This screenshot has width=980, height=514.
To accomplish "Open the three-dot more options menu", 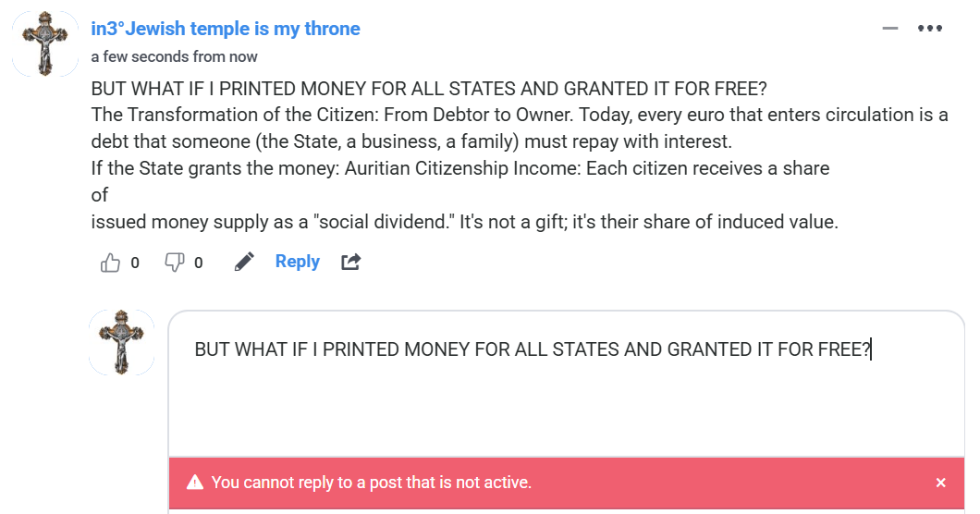I will pyautogui.click(x=929, y=29).
